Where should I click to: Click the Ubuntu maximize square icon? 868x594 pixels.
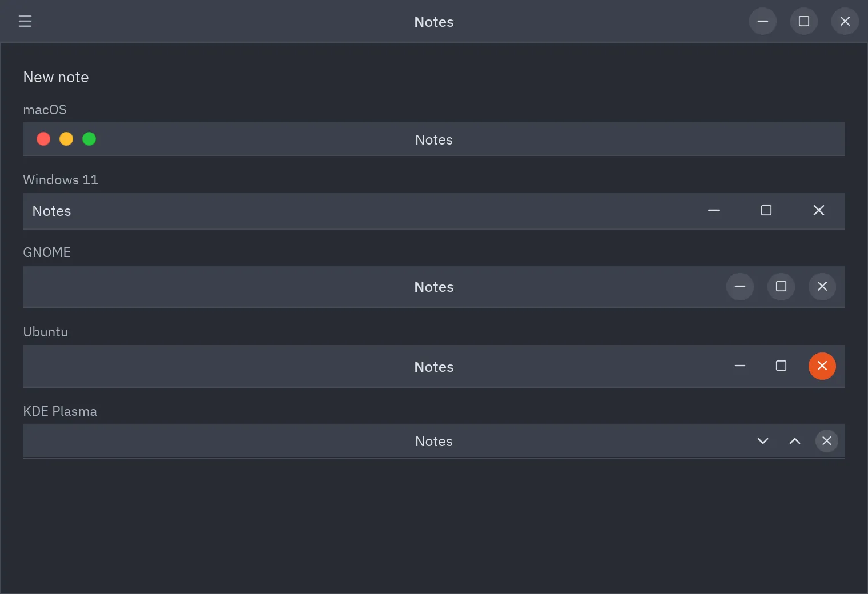tap(781, 366)
